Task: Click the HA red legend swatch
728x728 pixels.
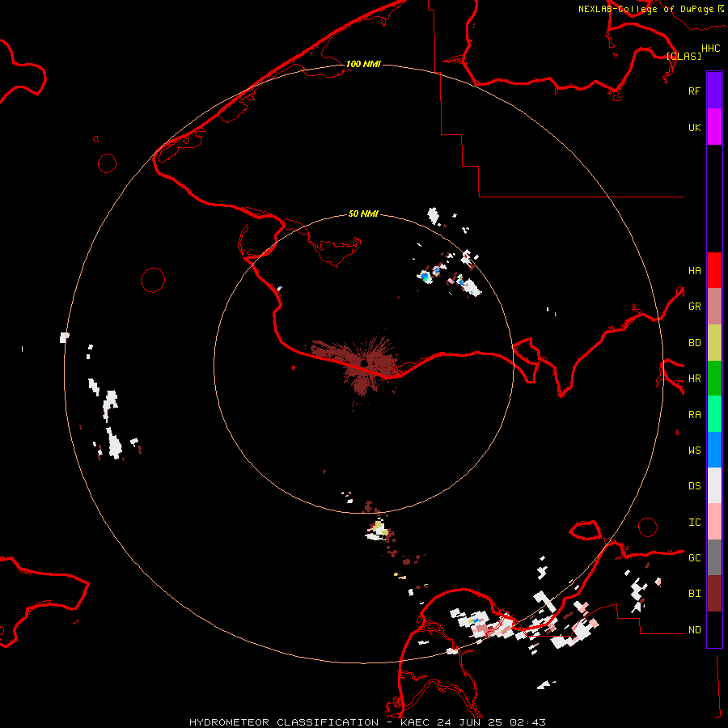Action: click(714, 270)
